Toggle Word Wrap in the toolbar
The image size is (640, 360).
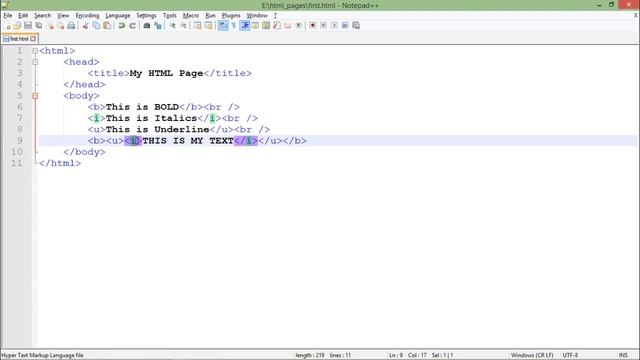click(x=223, y=25)
